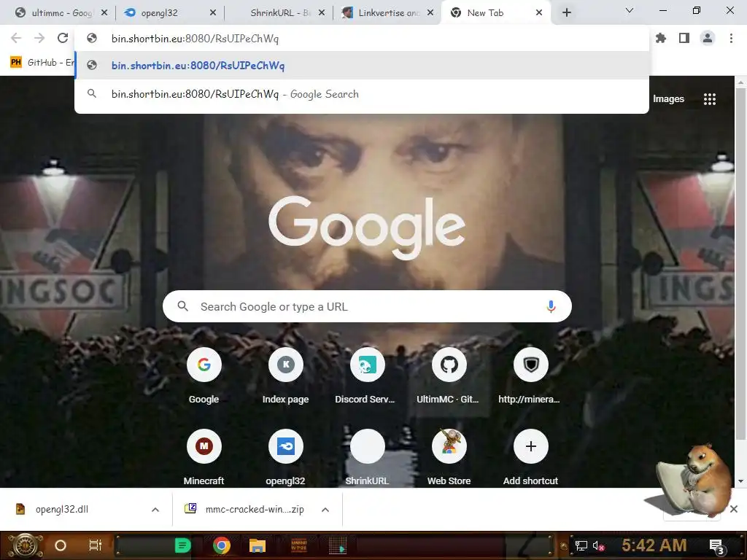This screenshot has width=747, height=560.
Task: Close the opengl32 tab
Action: 213,13
